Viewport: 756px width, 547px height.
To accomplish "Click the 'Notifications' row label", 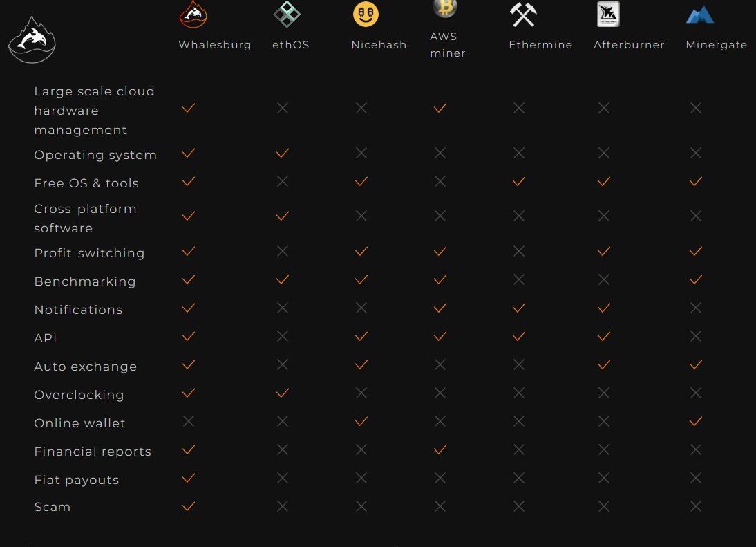I will pos(78,310).
